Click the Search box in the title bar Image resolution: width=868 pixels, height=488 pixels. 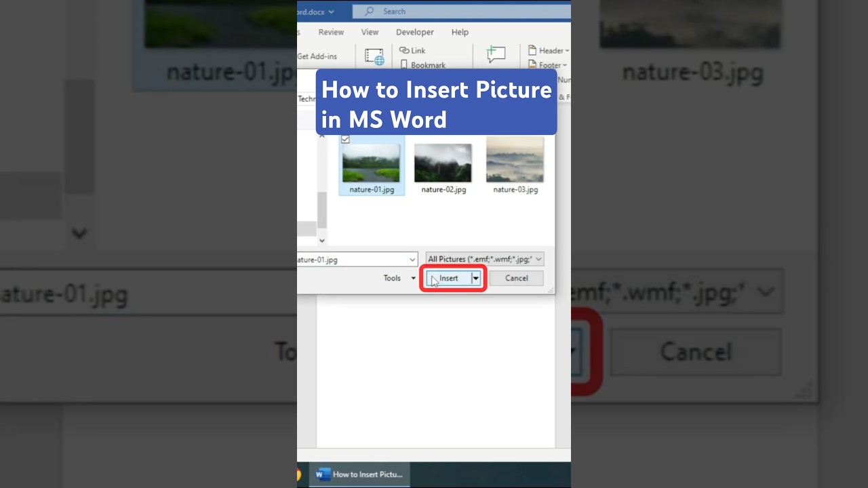[x=461, y=12]
